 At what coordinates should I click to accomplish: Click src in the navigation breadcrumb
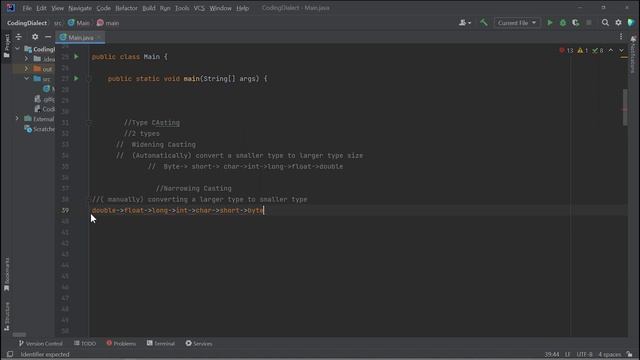[x=58, y=23]
